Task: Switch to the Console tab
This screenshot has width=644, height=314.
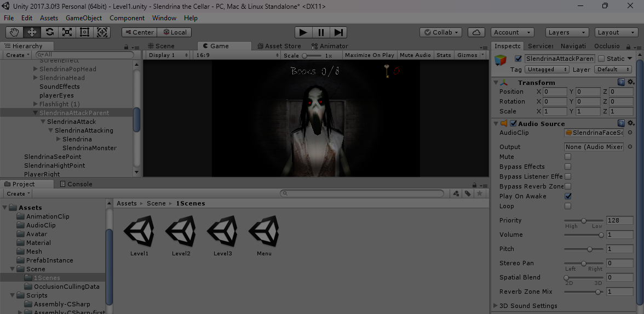Action: pyautogui.click(x=76, y=184)
